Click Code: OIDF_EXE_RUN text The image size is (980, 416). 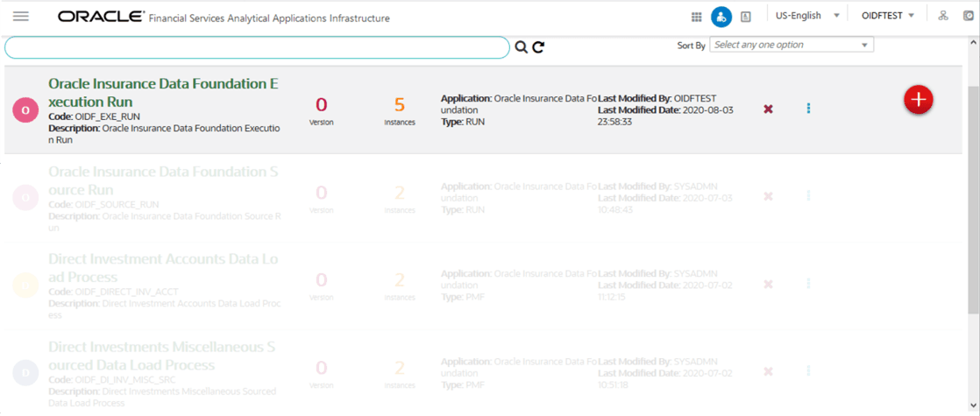(94, 116)
